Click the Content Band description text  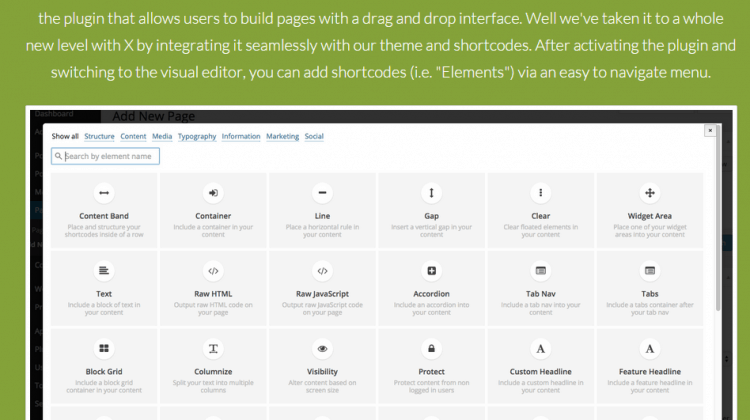[x=104, y=231]
